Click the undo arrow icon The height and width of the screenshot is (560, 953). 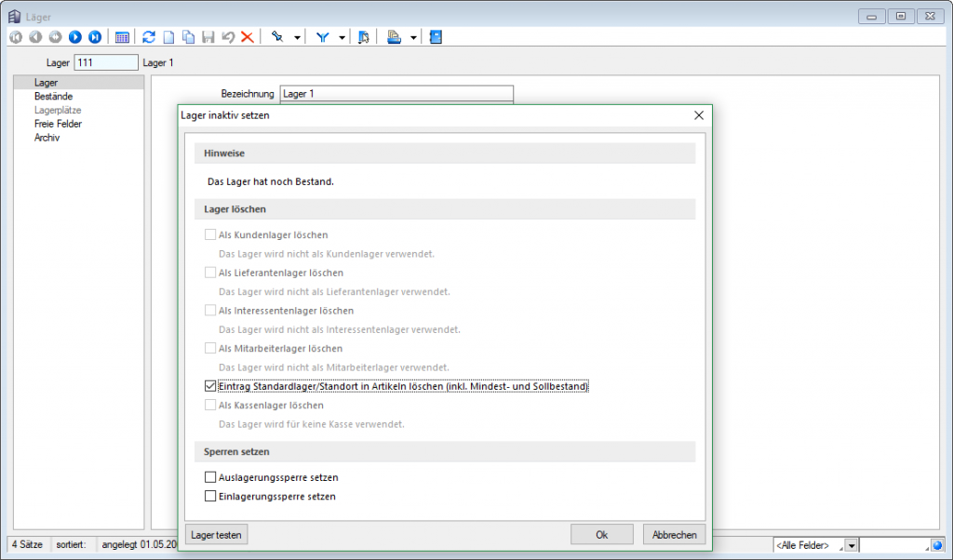[228, 37]
